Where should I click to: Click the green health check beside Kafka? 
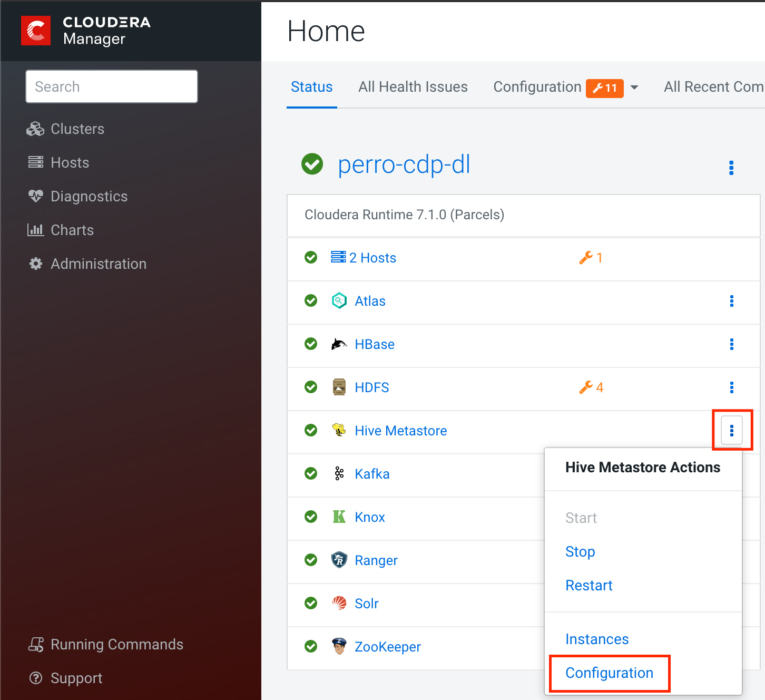311,473
